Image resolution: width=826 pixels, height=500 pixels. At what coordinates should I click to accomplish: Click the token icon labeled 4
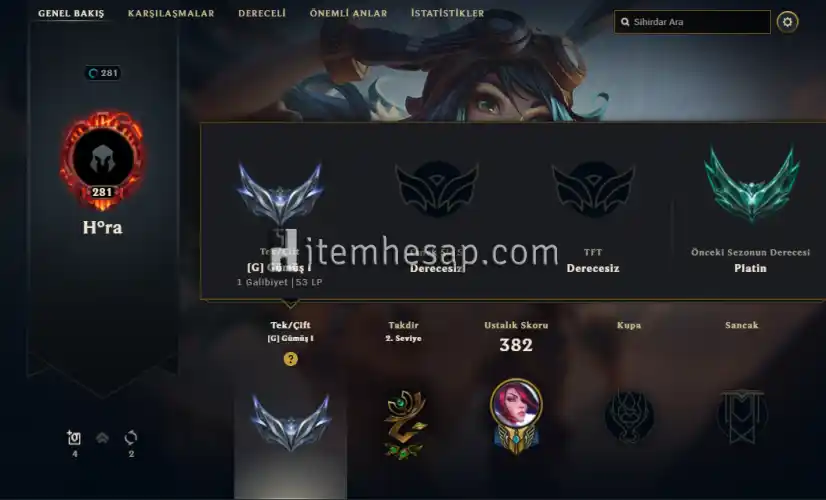74,437
